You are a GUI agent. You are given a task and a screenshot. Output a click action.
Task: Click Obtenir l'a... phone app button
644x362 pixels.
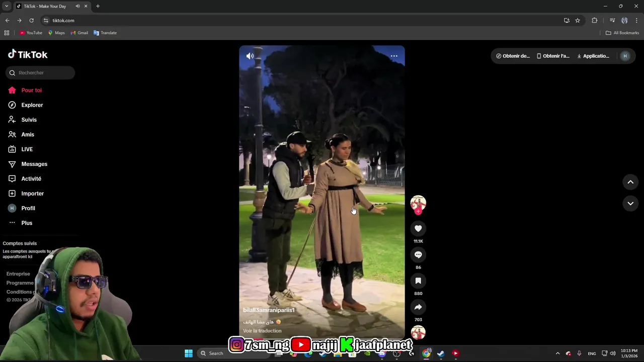point(553,56)
